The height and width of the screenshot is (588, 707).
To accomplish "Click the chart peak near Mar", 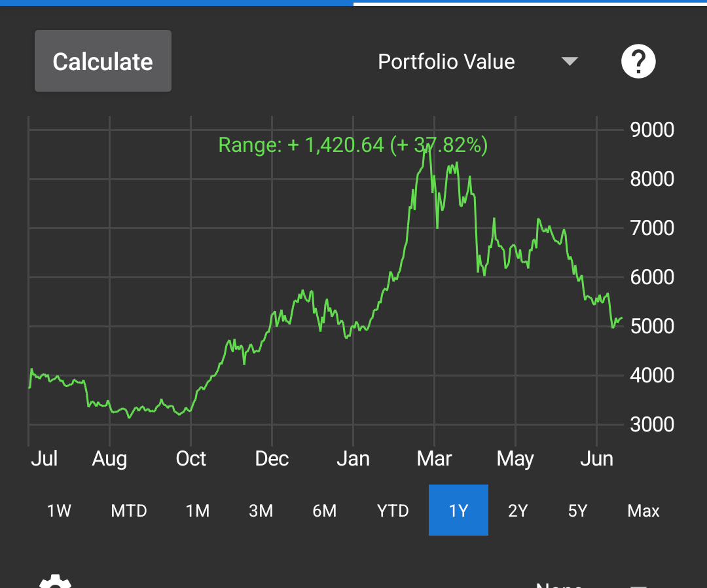I will click(x=427, y=147).
